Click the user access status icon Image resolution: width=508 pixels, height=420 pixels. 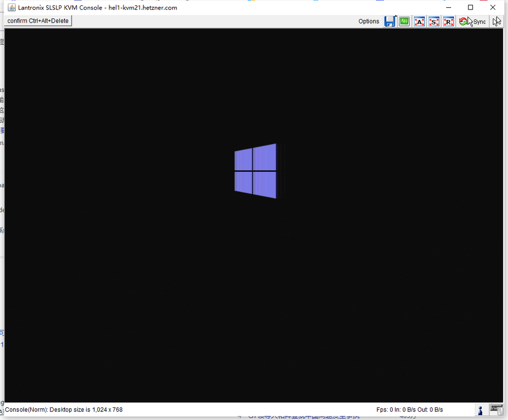pos(481,410)
